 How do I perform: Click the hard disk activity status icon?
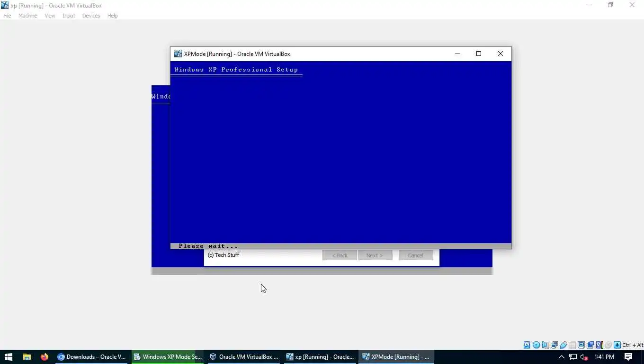[527, 345]
